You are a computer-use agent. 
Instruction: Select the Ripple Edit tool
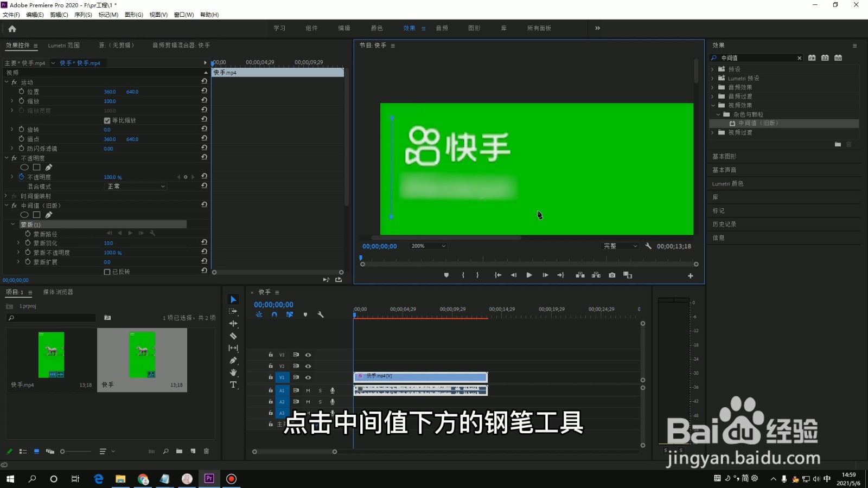pyautogui.click(x=233, y=324)
